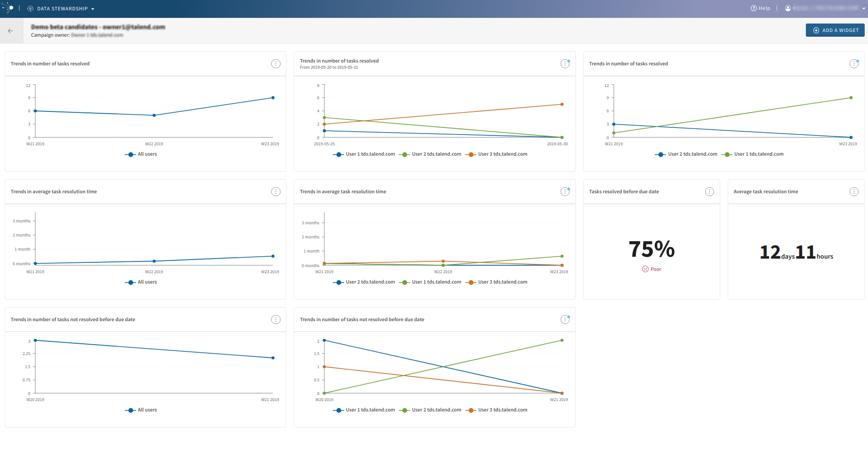Click the user profile avatar icon
Viewport: 868px width, 450px height.
[x=788, y=8]
